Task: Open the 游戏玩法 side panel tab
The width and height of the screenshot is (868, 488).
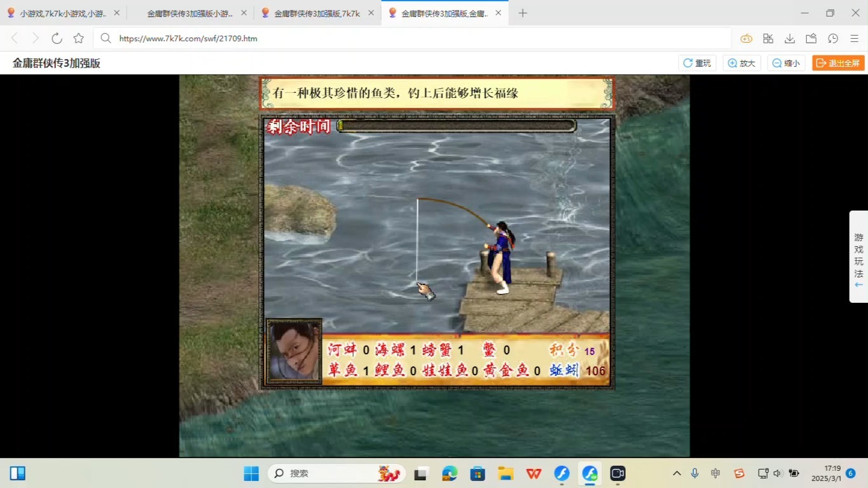Action: click(x=858, y=256)
